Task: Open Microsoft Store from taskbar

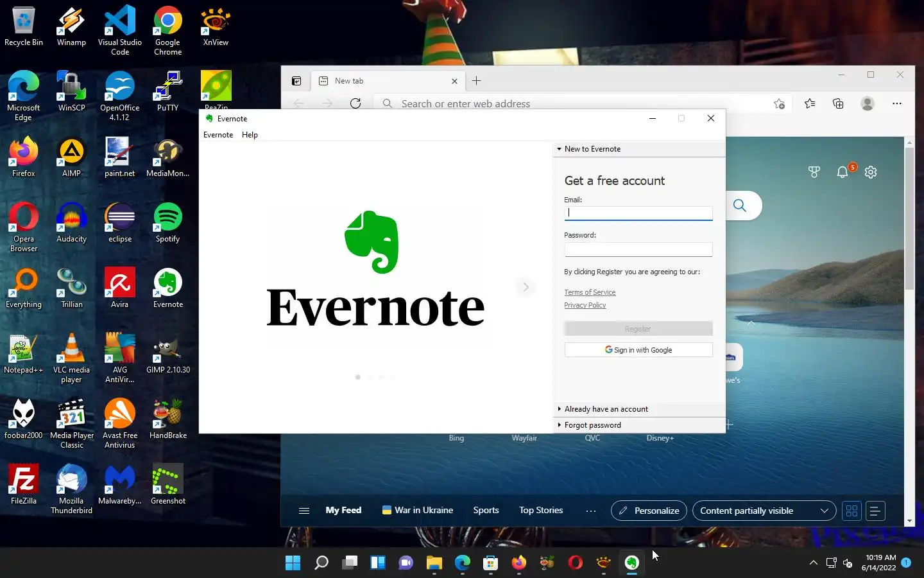Action: click(491, 563)
